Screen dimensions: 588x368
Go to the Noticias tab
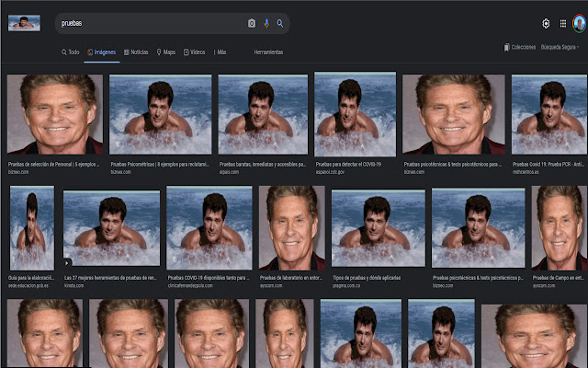point(136,52)
